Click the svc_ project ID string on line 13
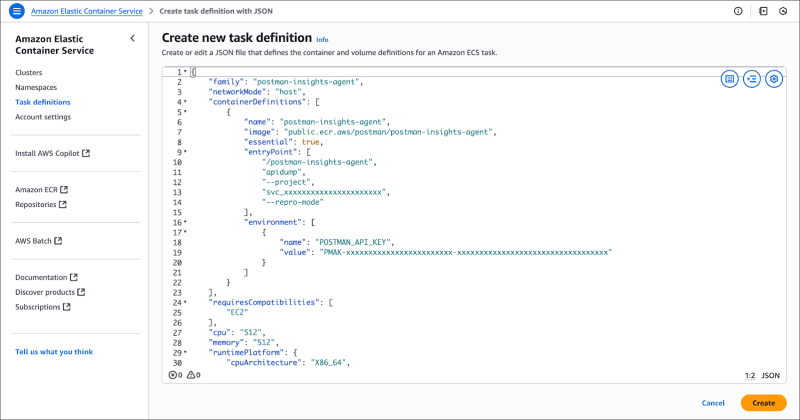Viewport: 800px width, 420px height. pos(324,192)
